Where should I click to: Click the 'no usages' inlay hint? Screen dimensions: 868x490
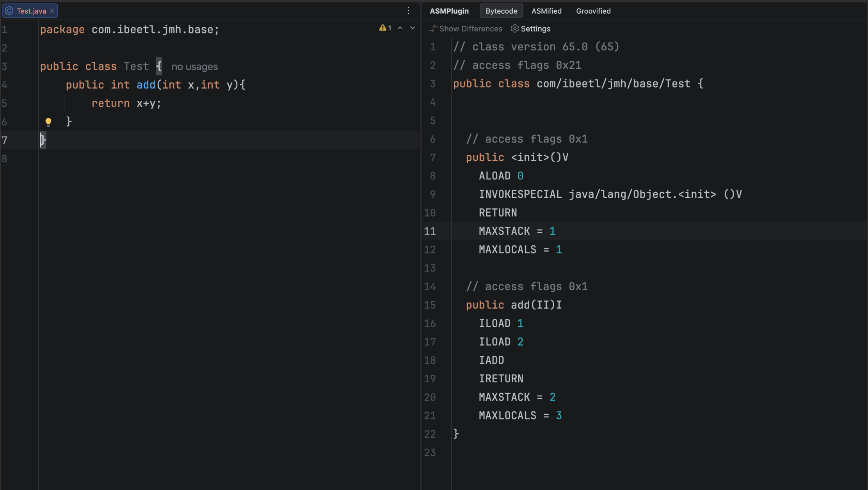tap(195, 67)
